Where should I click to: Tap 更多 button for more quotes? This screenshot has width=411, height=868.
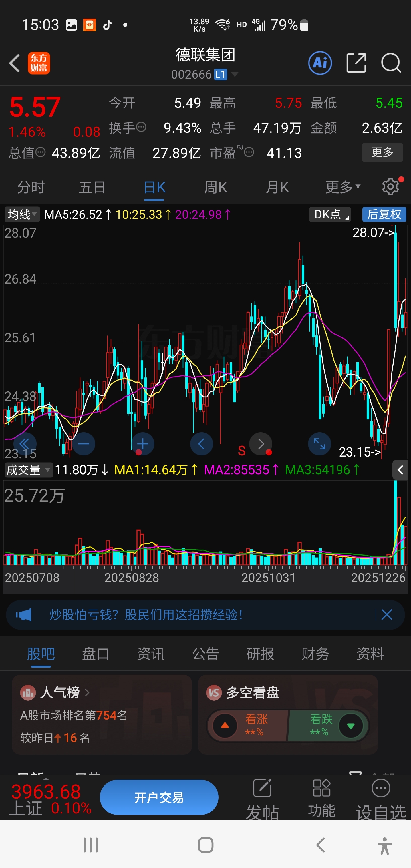pyautogui.click(x=382, y=152)
